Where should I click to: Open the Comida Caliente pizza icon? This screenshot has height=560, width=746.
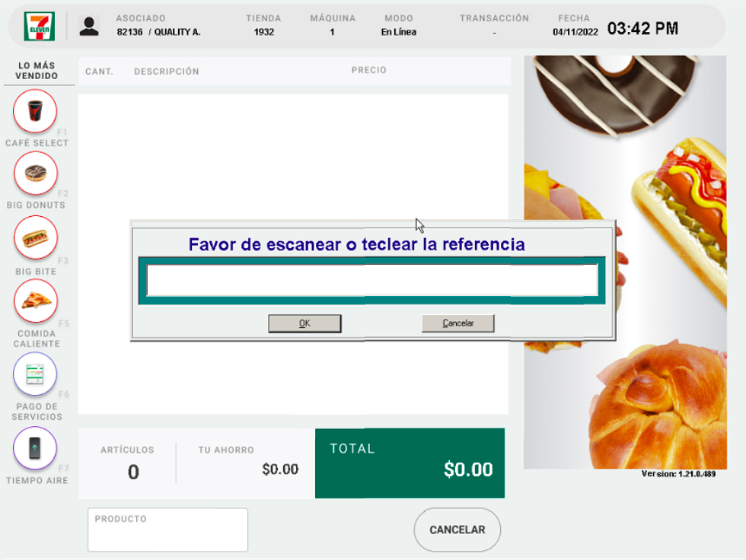36,301
